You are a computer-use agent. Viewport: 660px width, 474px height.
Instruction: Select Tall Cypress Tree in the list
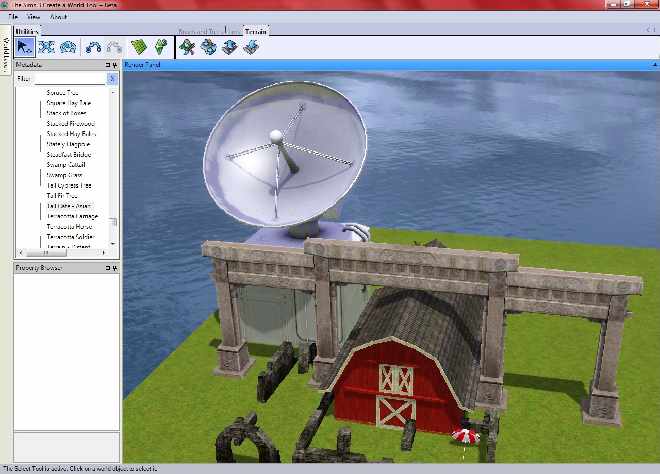point(69,185)
